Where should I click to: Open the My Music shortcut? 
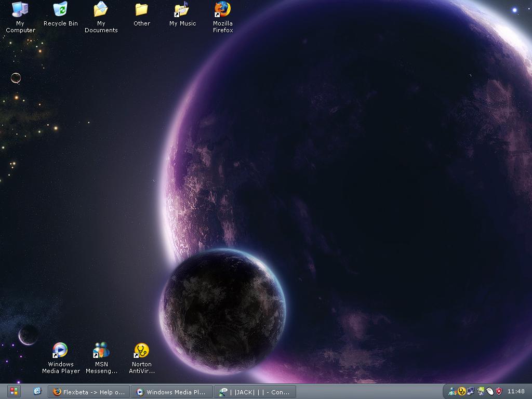click(x=182, y=10)
